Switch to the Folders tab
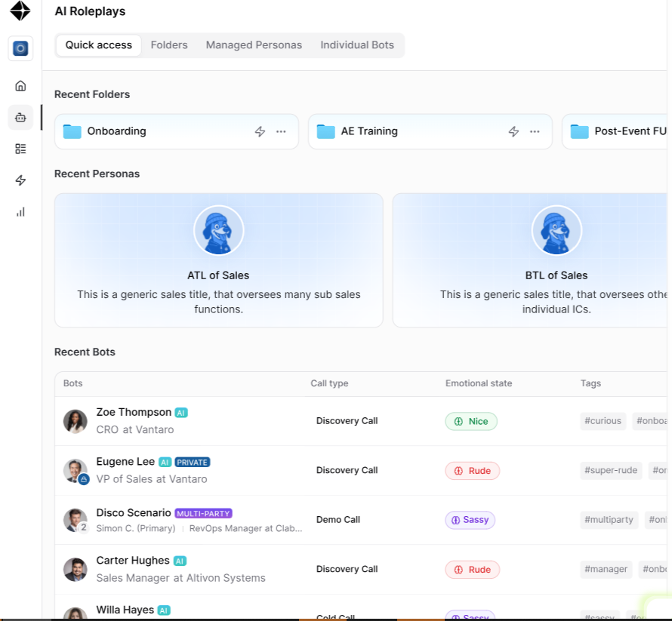 pyautogui.click(x=169, y=45)
